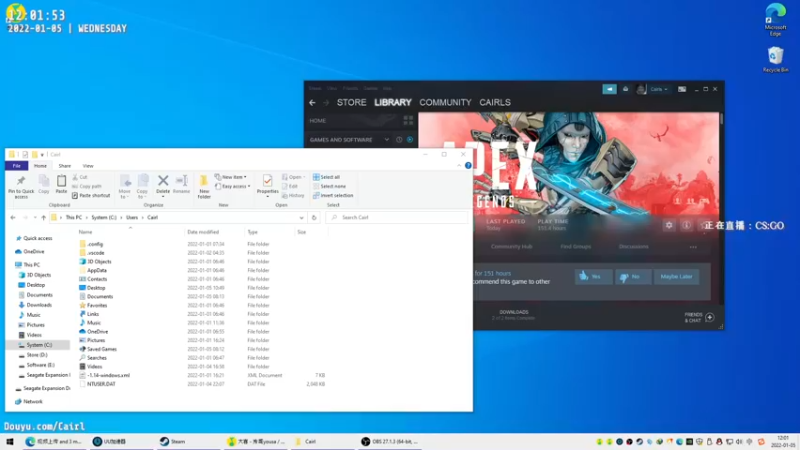Collapse the Explorer ribbon
This screenshot has width=800, height=450.
[x=459, y=165]
